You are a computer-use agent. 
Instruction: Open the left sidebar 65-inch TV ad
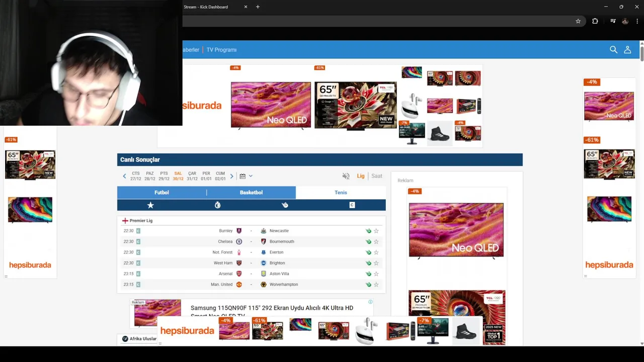click(x=30, y=164)
